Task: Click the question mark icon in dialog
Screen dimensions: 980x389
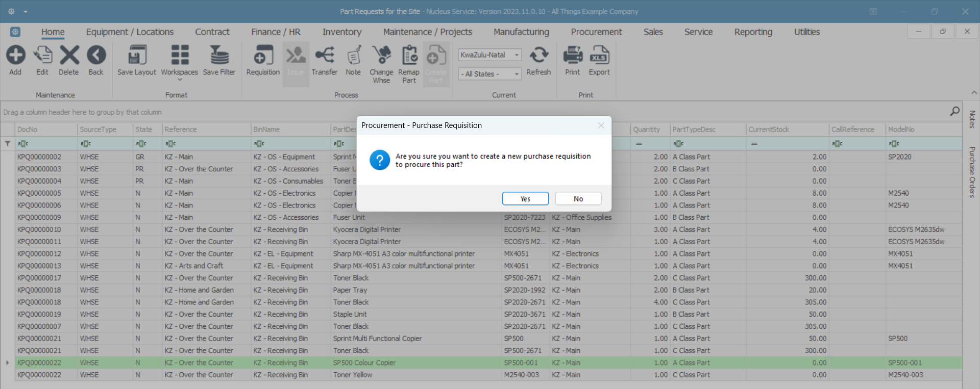Action: pyautogui.click(x=380, y=160)
